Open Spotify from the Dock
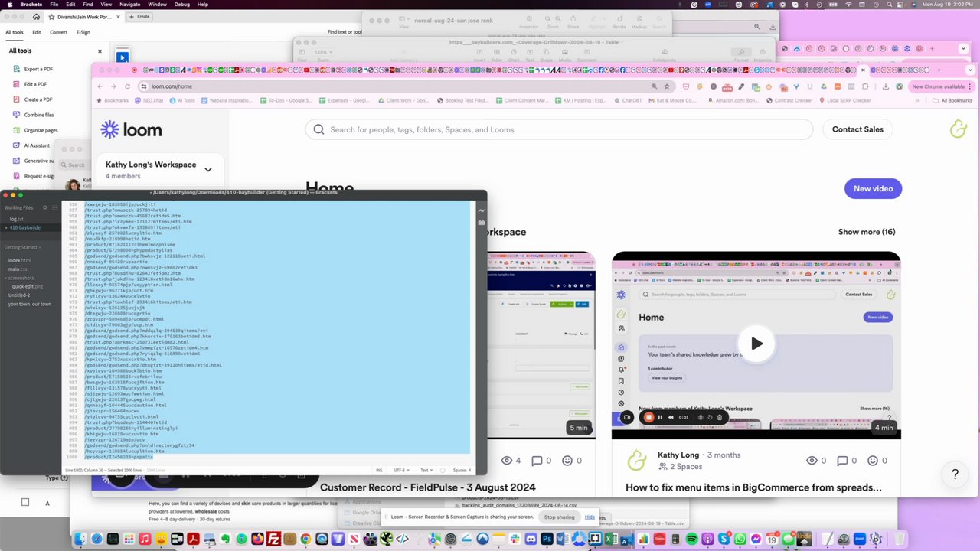The width and height of the screenshot is (980, 551). [x=691, y=540]
